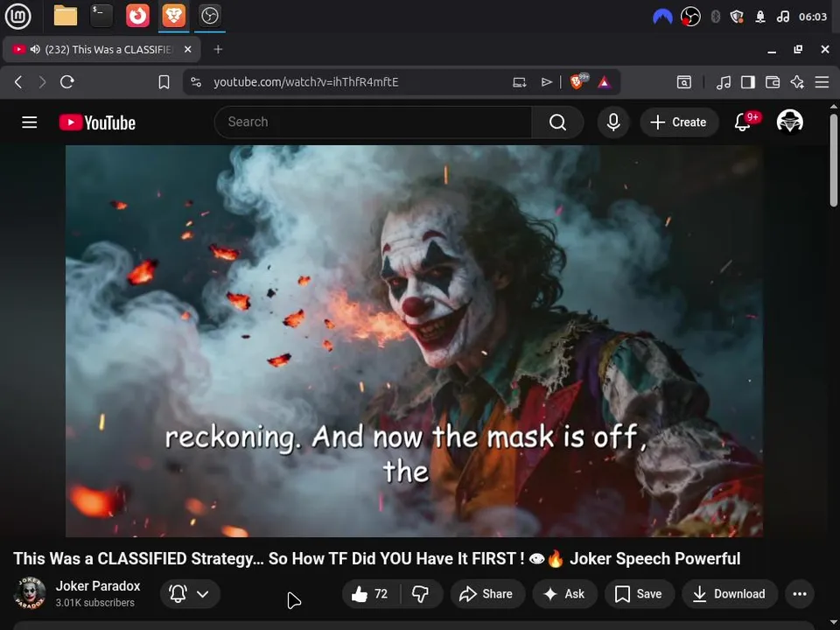Open the shield update manager tray icon
The height and width of the screenshot is (630, 840).
click(737, 17)
